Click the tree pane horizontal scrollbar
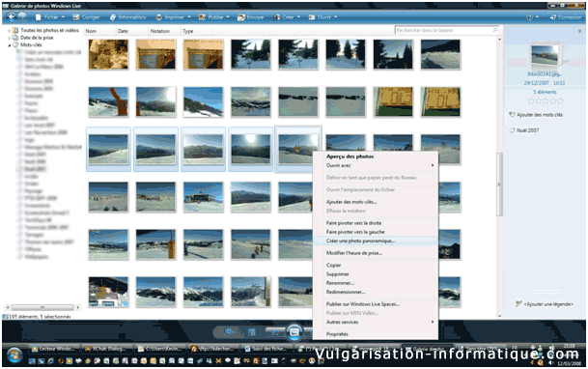This screenshot has height=369, width=588. (x=42, y=307)
